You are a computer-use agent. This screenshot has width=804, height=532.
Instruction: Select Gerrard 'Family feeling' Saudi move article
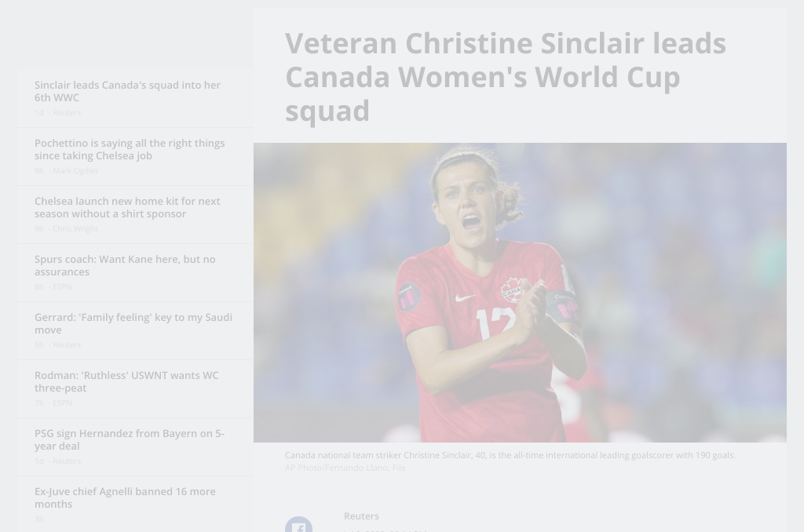[x=133, y=323]
